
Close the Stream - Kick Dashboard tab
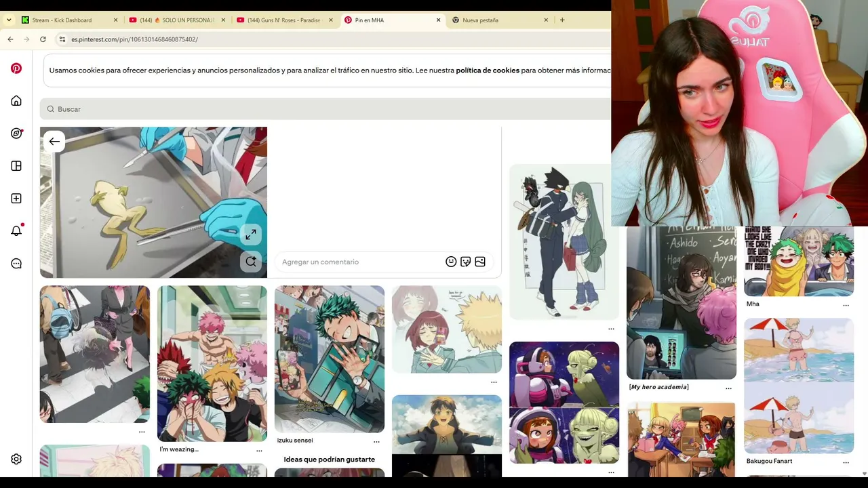tap(115, 20)
